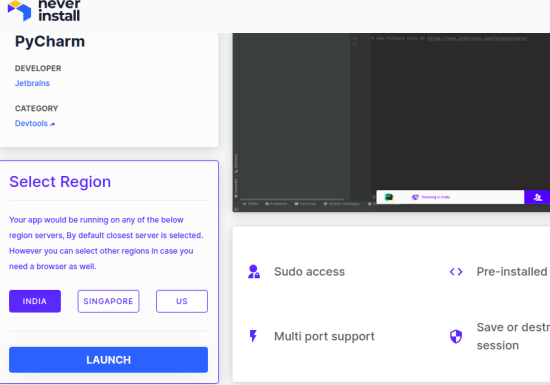Click the Pre-installed code brackets icon
Image resolution: width=550 pixels, height=385 pixels.
[x=456, y=272]
